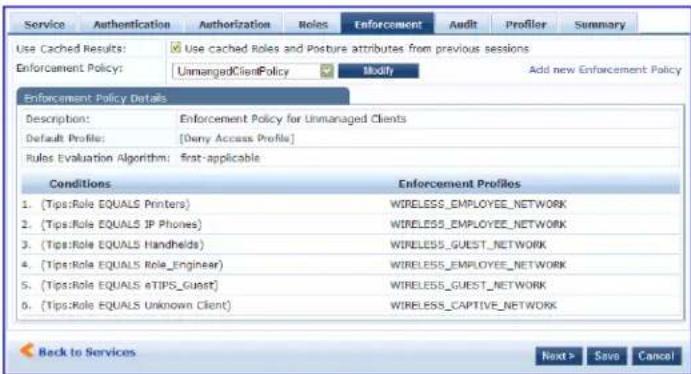The height and width of the screenshot is (374, 691).
Task: Click the Modify button
Action: click(x=378, y=71)
